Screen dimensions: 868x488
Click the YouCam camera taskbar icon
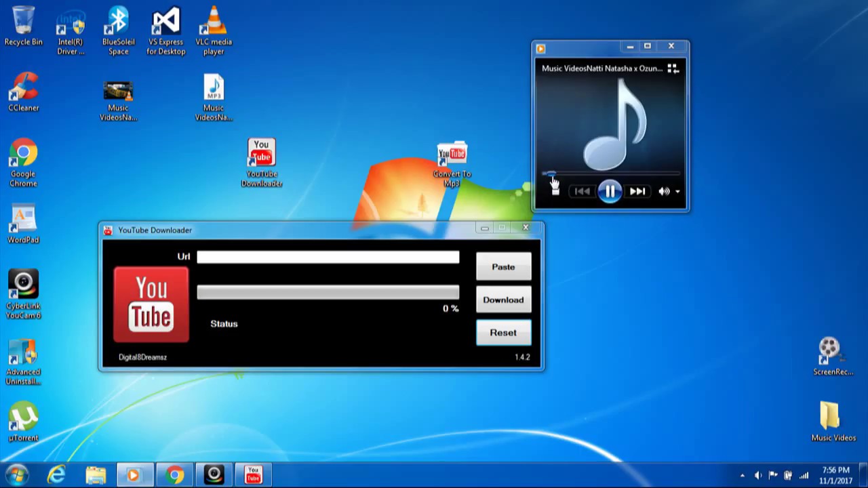pos(214,476)
